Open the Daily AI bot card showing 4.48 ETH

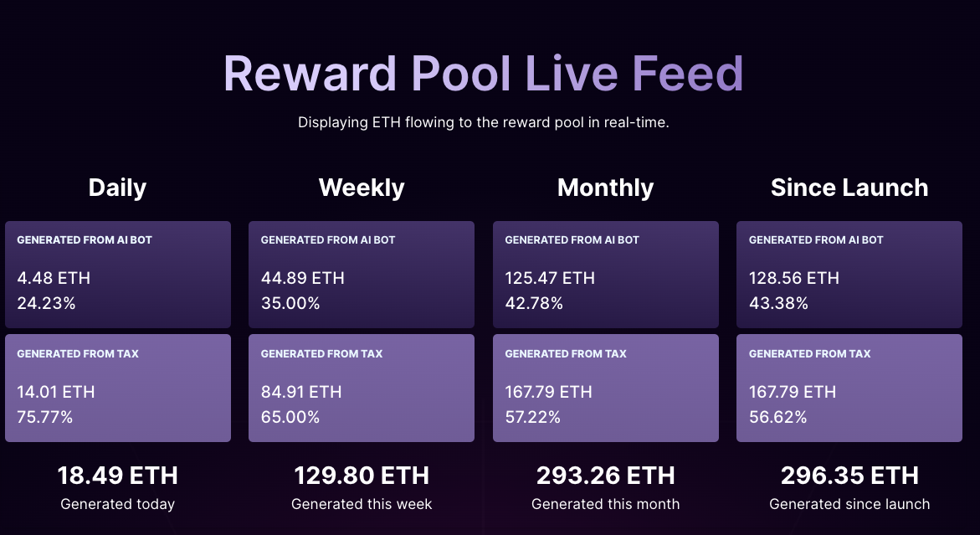[117, 275]
